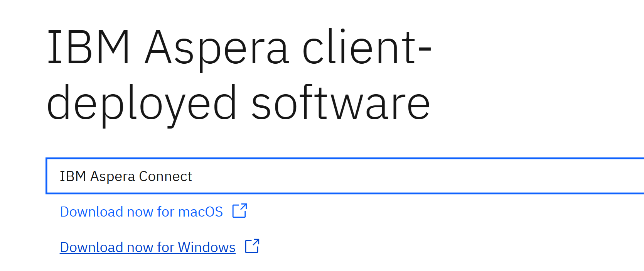Collapse the IBM Aspera Connect section
644x271 pixels.
tap(345, 176)
